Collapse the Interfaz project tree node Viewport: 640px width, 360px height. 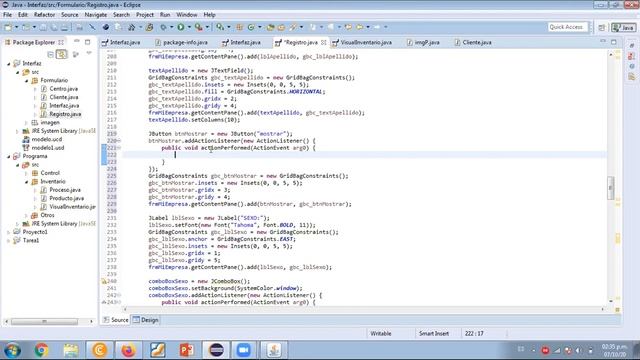click(9, 64)
